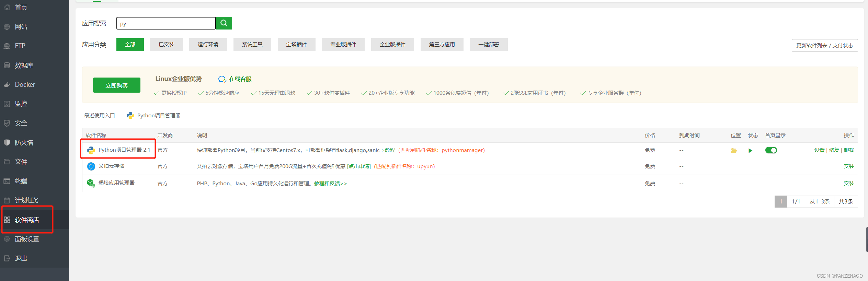Viewport: 868px width, 281px height.
Task: Click 更新软件列表 / 支付状态 button
Action: 825,45
